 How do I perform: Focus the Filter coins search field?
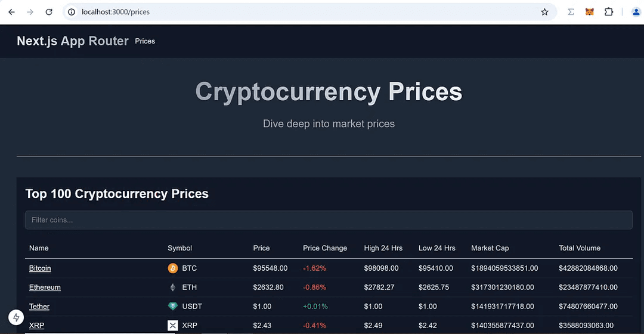coord(329,220)
